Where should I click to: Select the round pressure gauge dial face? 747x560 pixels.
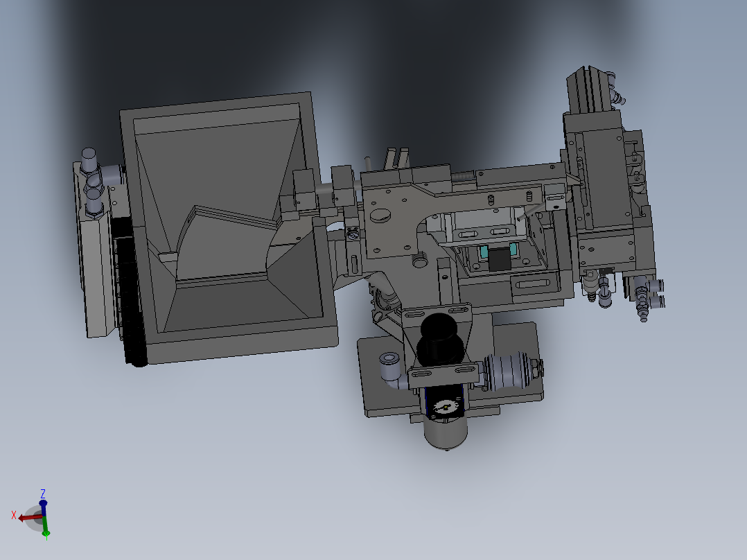446,407
